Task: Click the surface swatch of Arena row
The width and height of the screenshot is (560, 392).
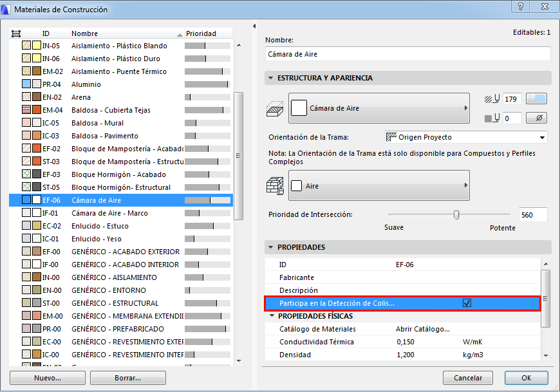Action: pyautogui.click(x=37, y=97)
